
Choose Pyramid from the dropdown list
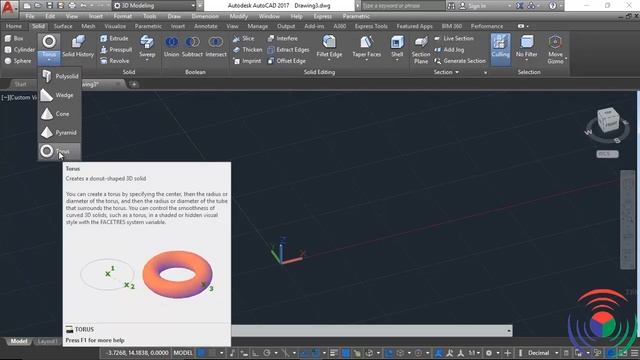60,133
